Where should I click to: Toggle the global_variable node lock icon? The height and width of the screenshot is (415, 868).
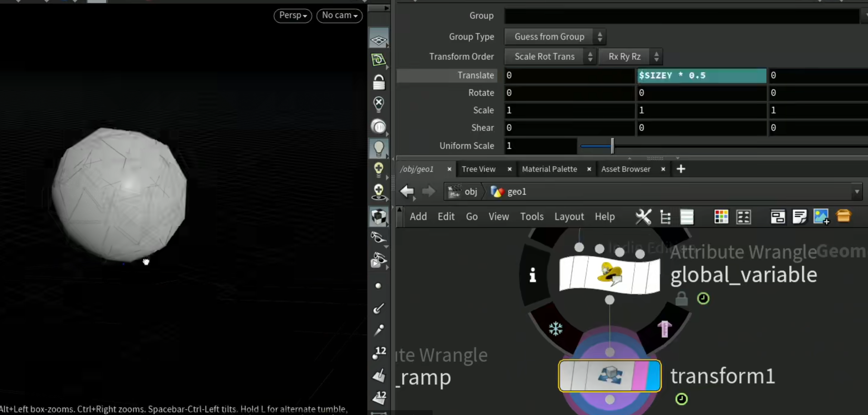point(681,299)
